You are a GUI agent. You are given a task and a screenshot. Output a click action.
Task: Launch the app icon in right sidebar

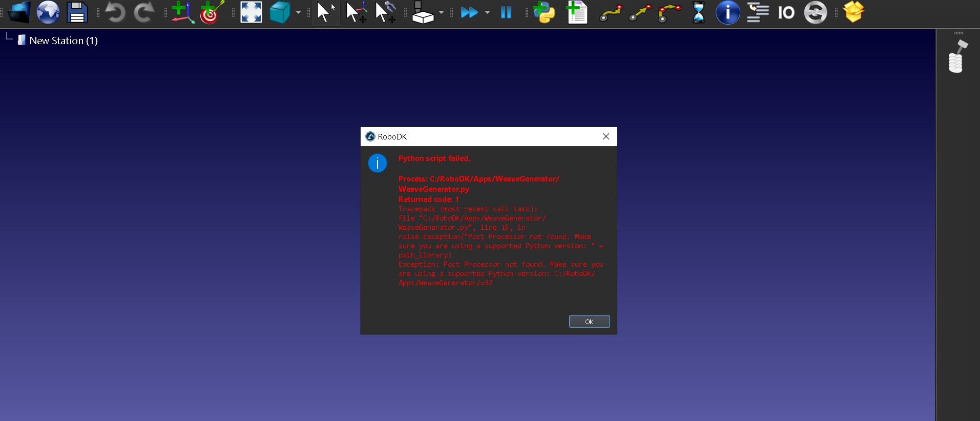[957, 56]
